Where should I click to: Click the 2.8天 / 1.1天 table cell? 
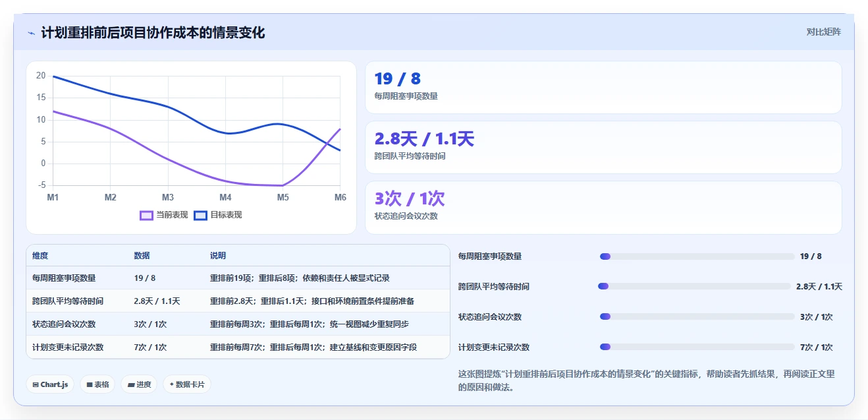157,301
